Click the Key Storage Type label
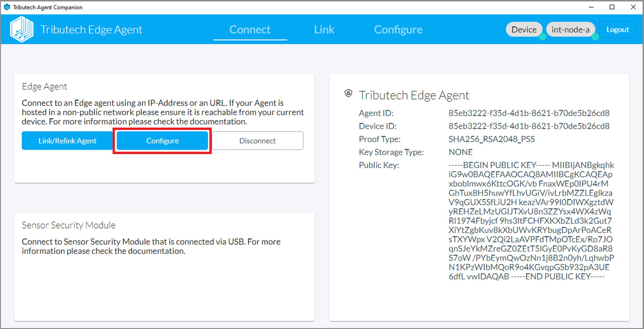644x329 pixels. 391,152
